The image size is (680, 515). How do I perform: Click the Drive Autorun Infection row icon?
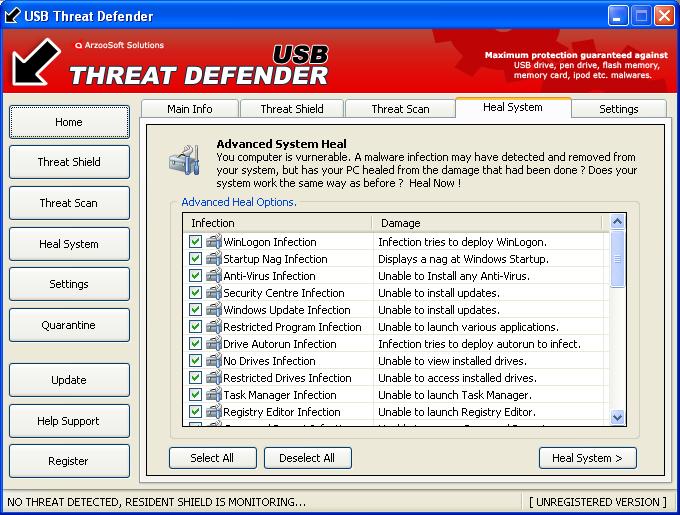(x=214, y=343)
